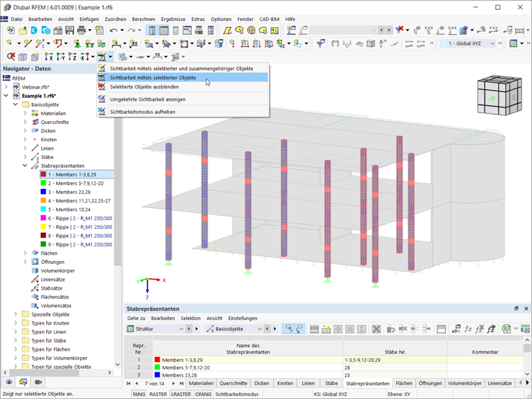Viewport: 532px width, 399px height.
Task: Click the Undo arrow icon
Action: point(113,31)
